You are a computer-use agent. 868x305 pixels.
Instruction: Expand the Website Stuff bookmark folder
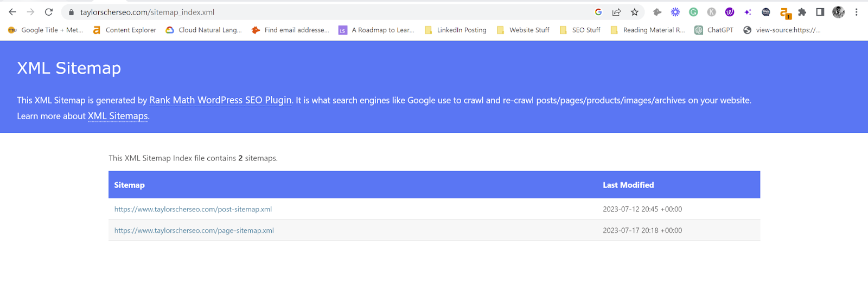coord(523,30)
